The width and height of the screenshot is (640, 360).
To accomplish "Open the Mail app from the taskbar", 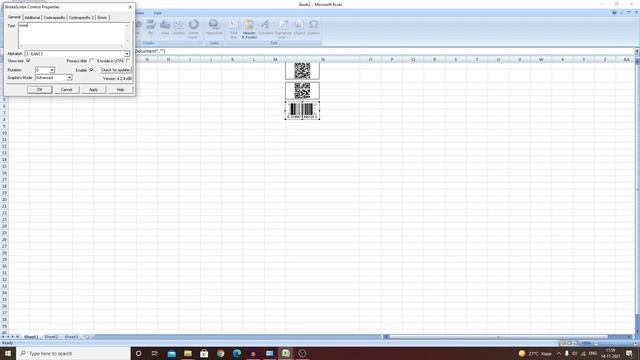I will tap(171, 353).
